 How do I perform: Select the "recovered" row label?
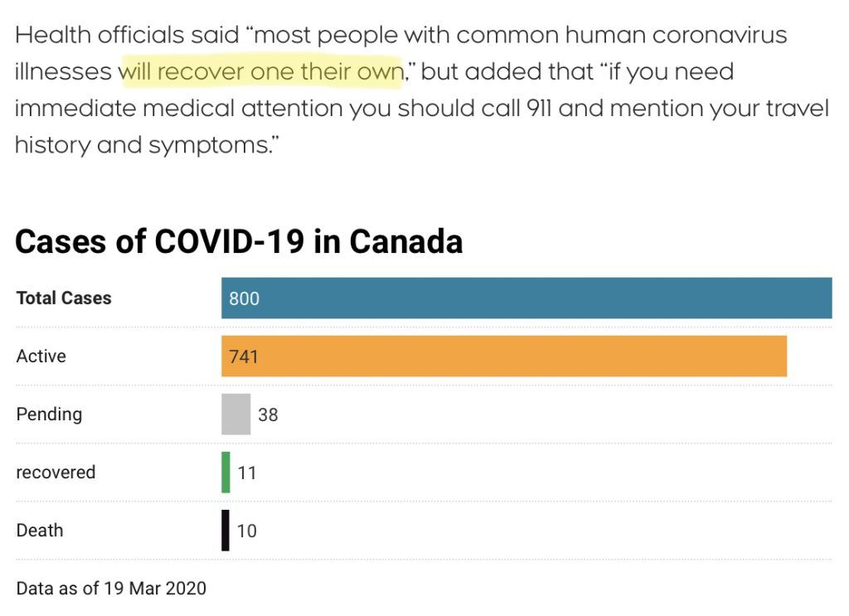tap(56, 473)
